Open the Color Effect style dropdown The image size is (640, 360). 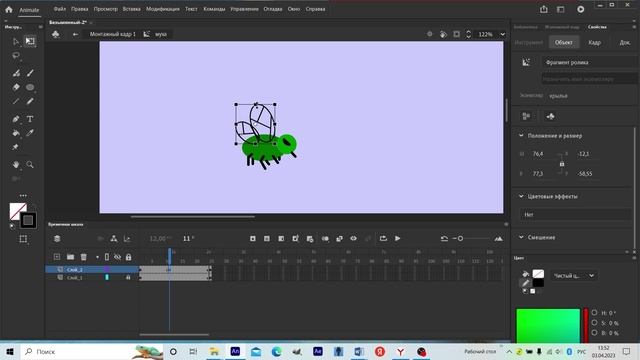tap(576, 214)
